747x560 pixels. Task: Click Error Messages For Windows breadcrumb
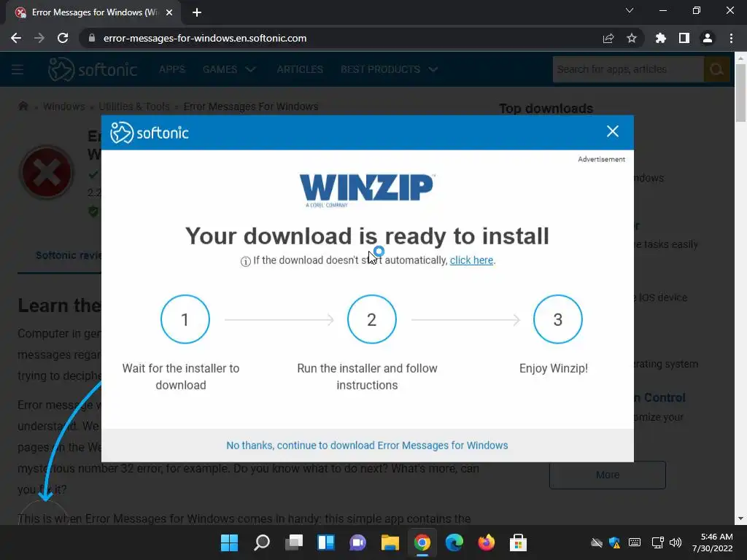[251, 106]
